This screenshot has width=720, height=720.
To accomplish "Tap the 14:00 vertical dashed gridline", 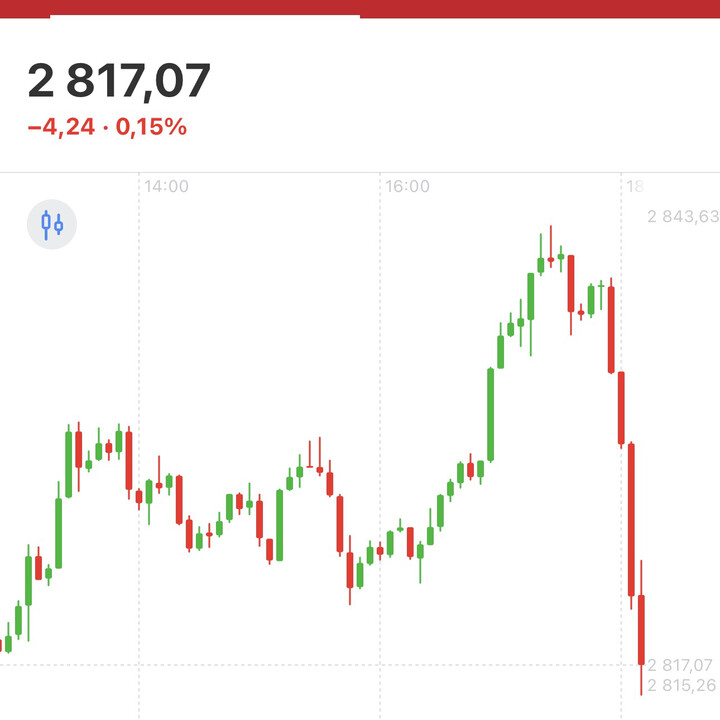I will 139,400.
